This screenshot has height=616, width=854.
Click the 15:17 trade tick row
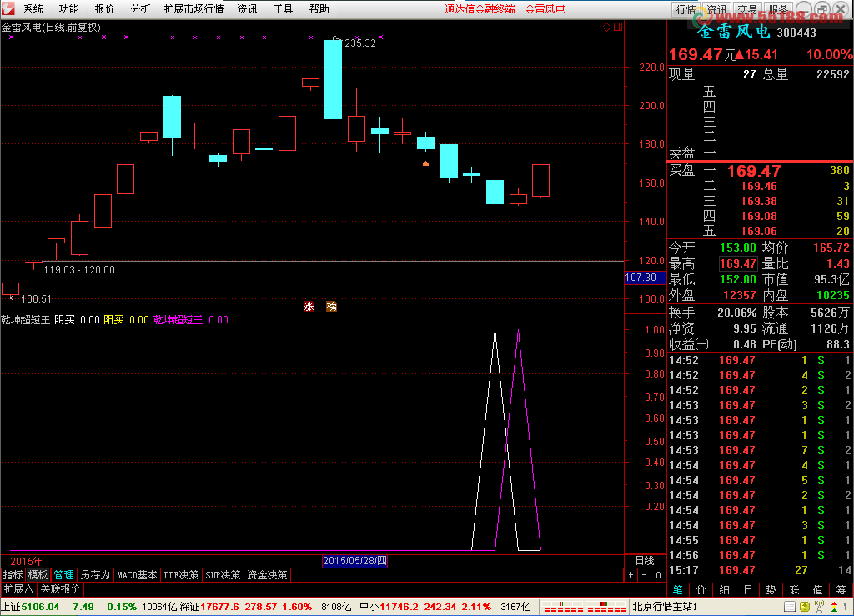760,570
